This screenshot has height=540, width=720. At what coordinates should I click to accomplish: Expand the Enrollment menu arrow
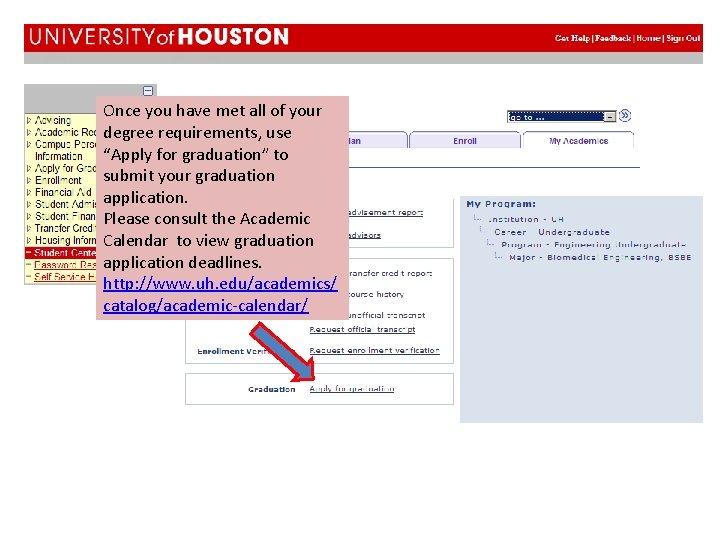tap(29, 180)
